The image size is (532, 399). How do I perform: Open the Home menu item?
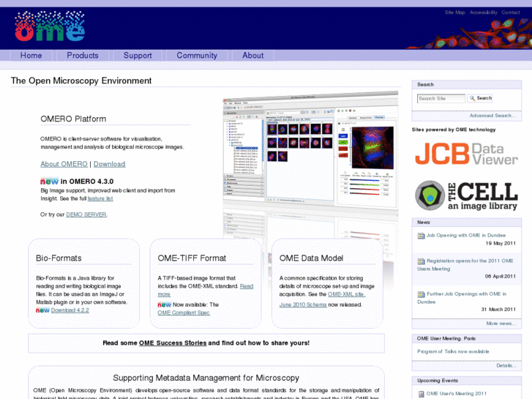pyautogui.click(x=31, y=56)
